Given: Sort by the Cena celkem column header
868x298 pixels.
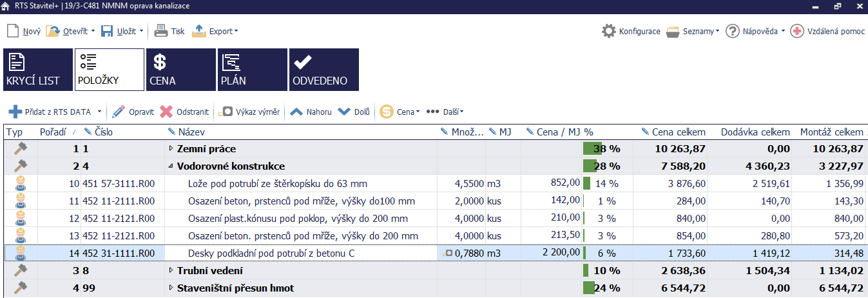Looking at the screenshot, I should (x=678, y=132).
